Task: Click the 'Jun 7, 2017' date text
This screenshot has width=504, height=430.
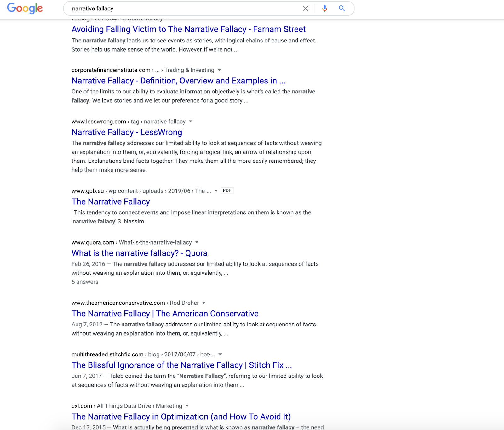Action: (87, 376)
